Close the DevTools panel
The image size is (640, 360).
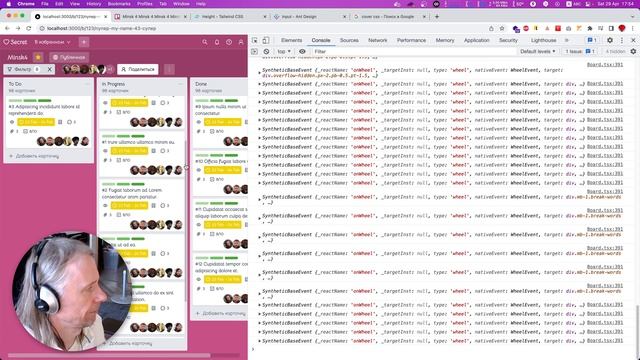tap(633, 40)
